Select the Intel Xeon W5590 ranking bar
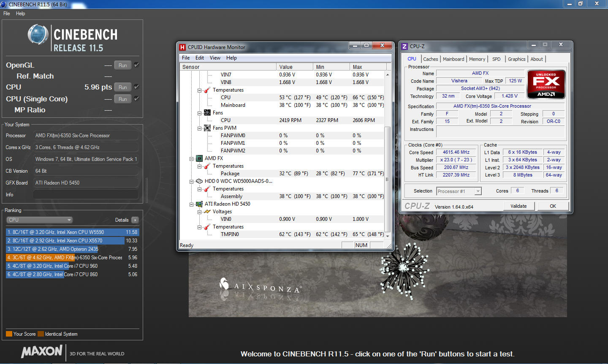The width and height of the screenshot is (608, 364). click(72, 232)
